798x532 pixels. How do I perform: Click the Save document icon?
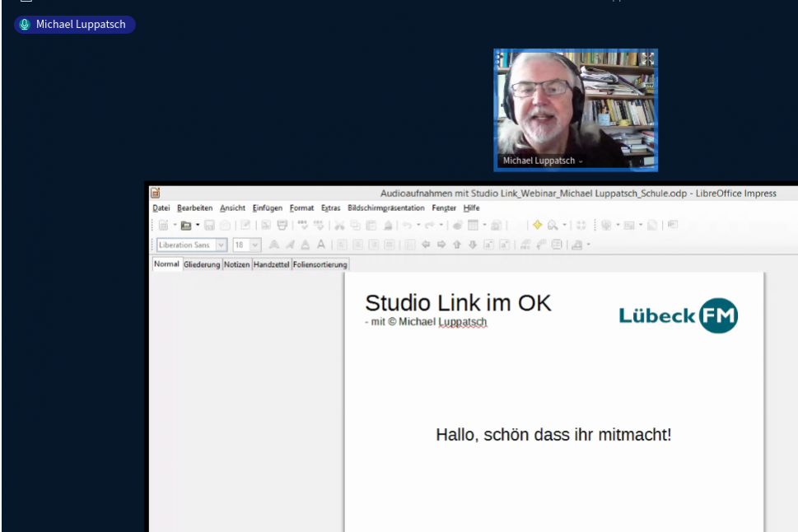[x=209, y=225]
